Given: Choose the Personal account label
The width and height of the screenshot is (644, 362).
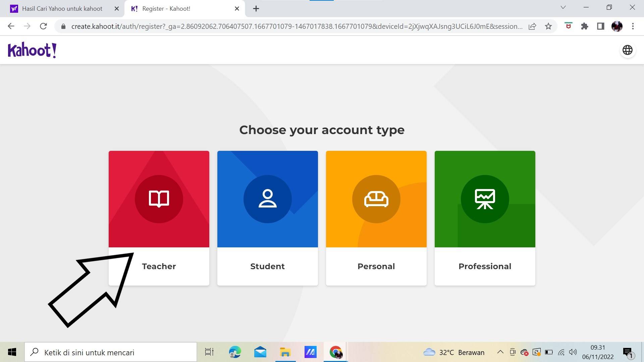Looking at the screenshot, I should pos(376,266).
